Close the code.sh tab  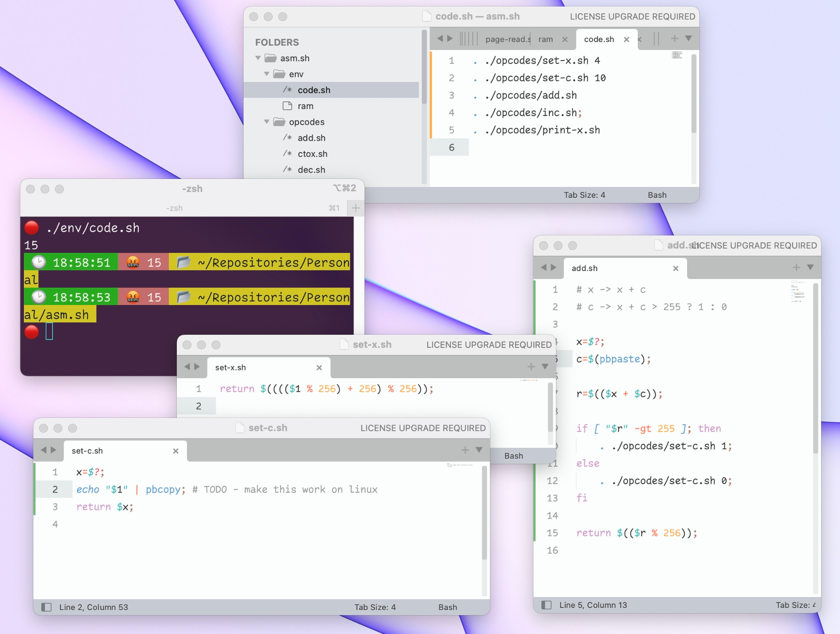pyautogui.click(x=626, y=39)
